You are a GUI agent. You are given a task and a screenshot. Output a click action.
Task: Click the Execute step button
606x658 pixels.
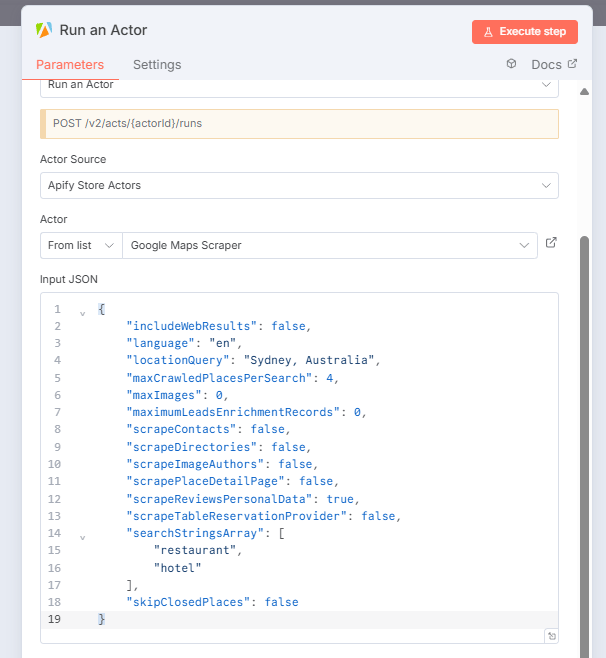point(525,32)
